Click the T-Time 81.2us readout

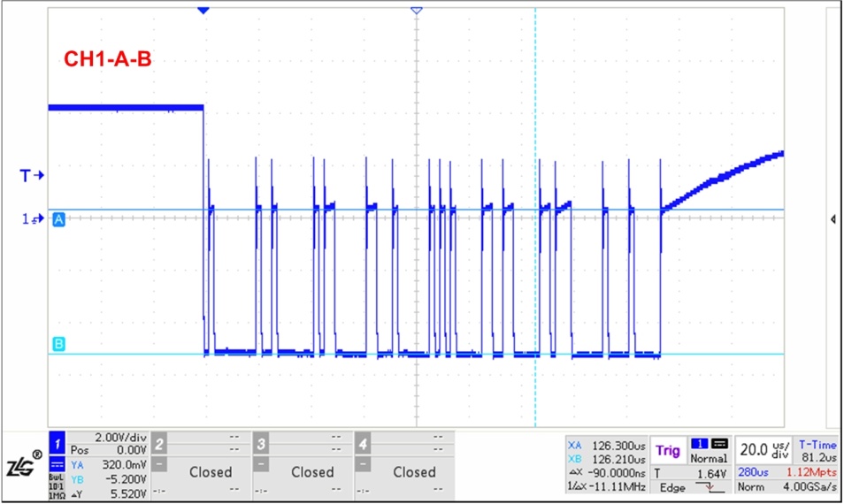(815, 451)
